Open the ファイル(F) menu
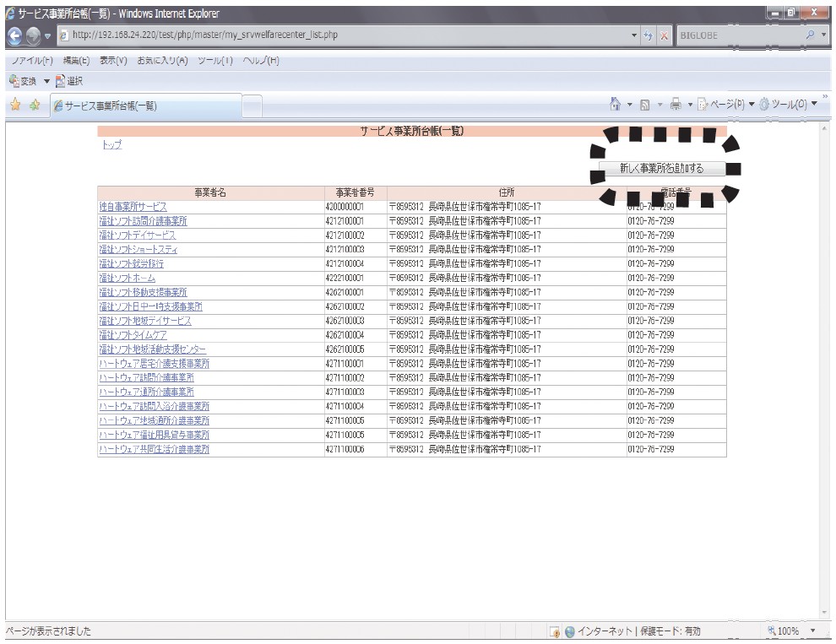The height and width of the screenshot is (644, 836). 32,60
